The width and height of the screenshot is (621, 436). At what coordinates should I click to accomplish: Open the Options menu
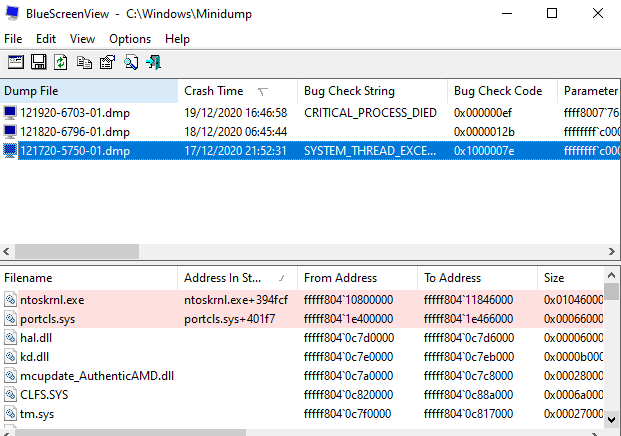click(130, 39)
